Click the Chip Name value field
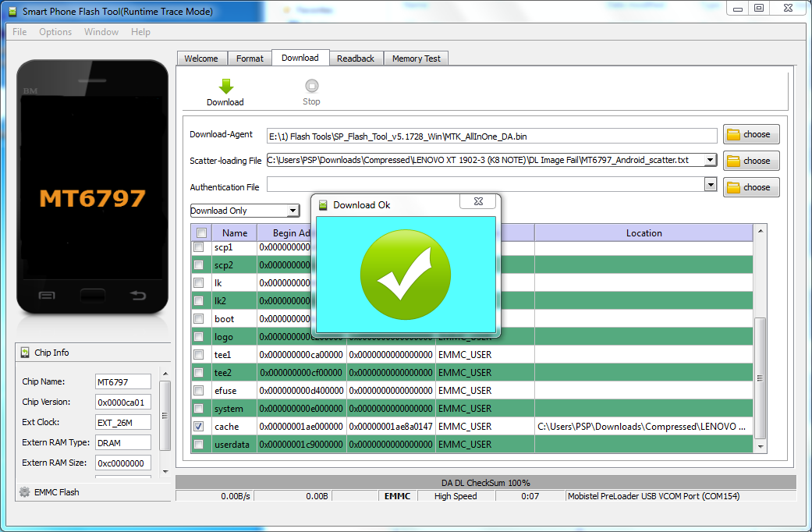 [x=123, y=381]
